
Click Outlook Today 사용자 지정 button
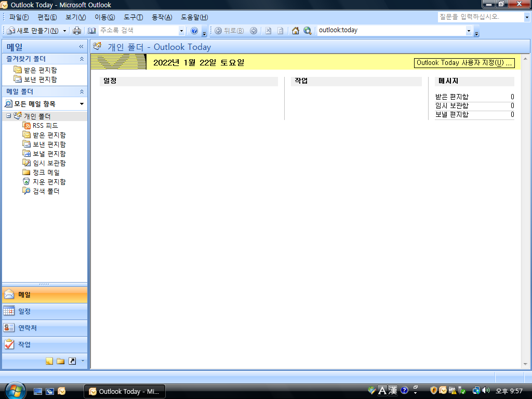464,63
